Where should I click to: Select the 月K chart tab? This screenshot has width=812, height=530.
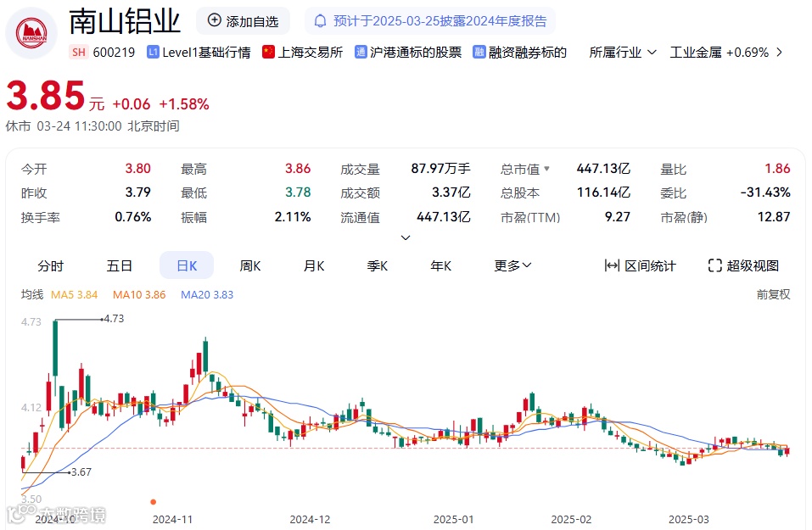coord(314,266)
